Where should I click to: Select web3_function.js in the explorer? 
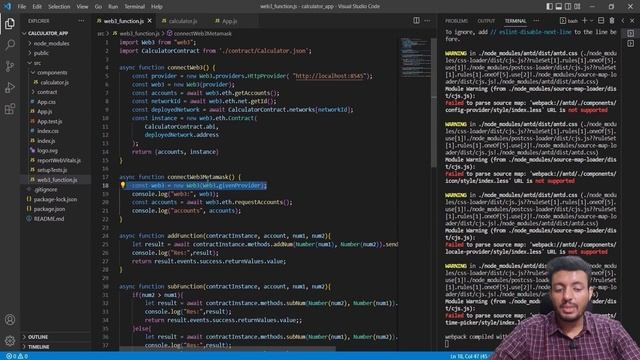pyautogui.click(x=57, y=180)
